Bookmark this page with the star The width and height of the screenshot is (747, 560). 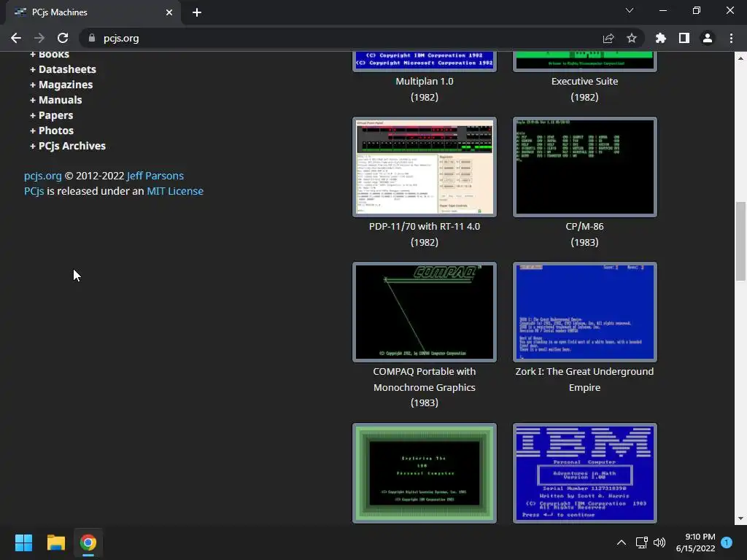click(x=632, y=38)
